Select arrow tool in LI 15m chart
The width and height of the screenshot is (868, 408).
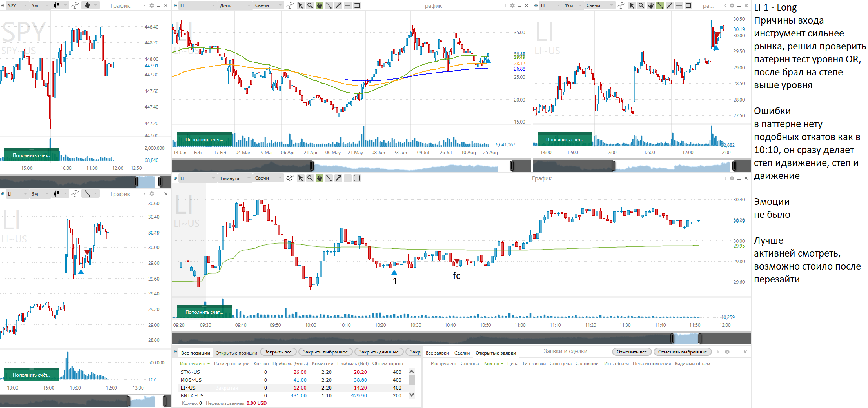pyautogui.click(x=670, y=5)
